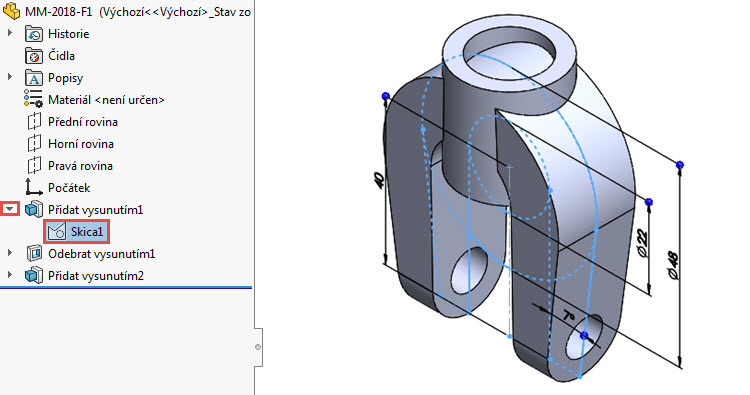750x395 pixels.
Task: Click the Přední rovina plane icon
Action: 34,122
